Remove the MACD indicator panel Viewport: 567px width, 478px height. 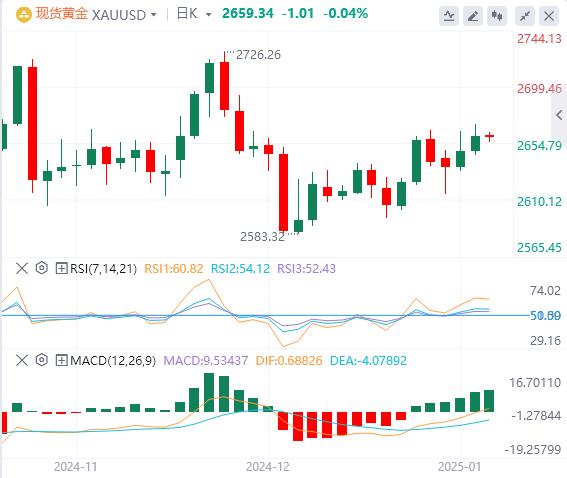coord(22,360)
